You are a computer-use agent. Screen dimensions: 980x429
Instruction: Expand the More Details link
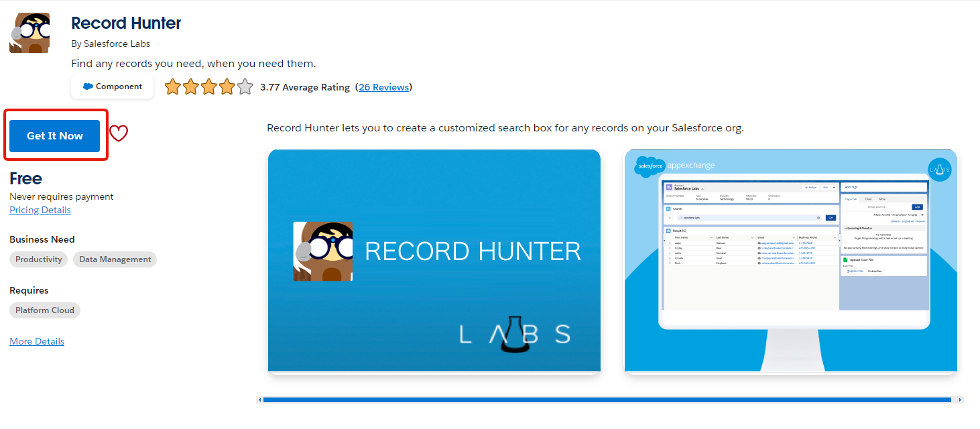pos(37,341)
